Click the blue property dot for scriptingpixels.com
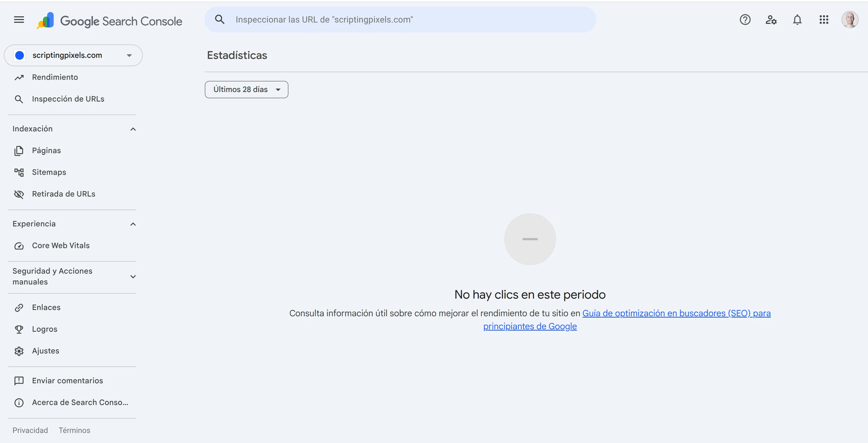Viewport: 868px width, 443px height. coord(20,55)
